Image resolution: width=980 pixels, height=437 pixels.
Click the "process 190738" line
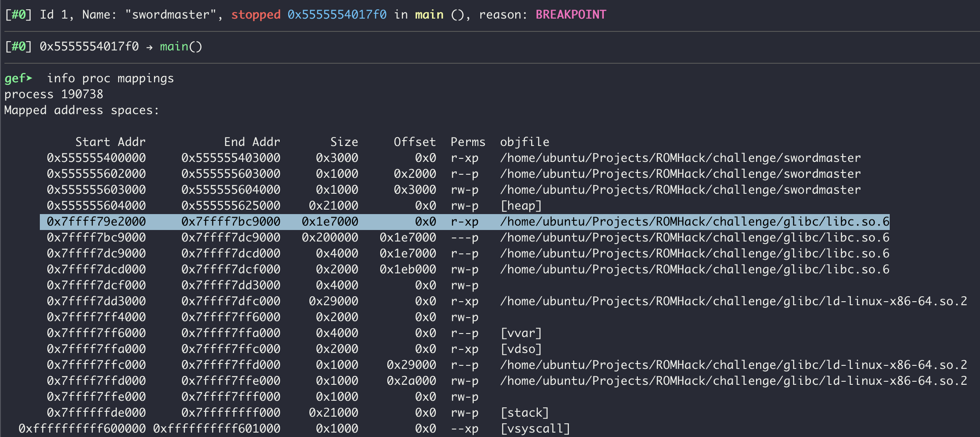pos(54,94)
